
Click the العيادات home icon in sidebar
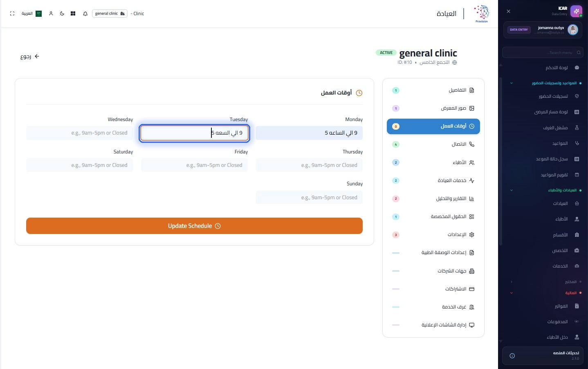coord(577,203)
